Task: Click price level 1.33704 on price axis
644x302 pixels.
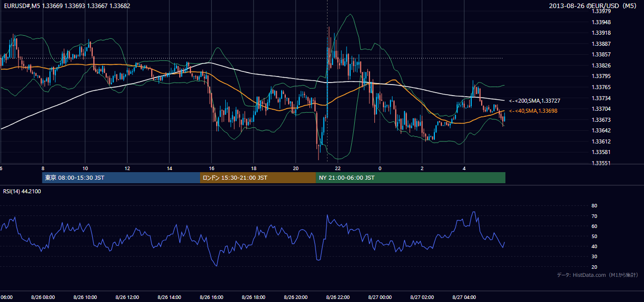Action: [602, 109]
